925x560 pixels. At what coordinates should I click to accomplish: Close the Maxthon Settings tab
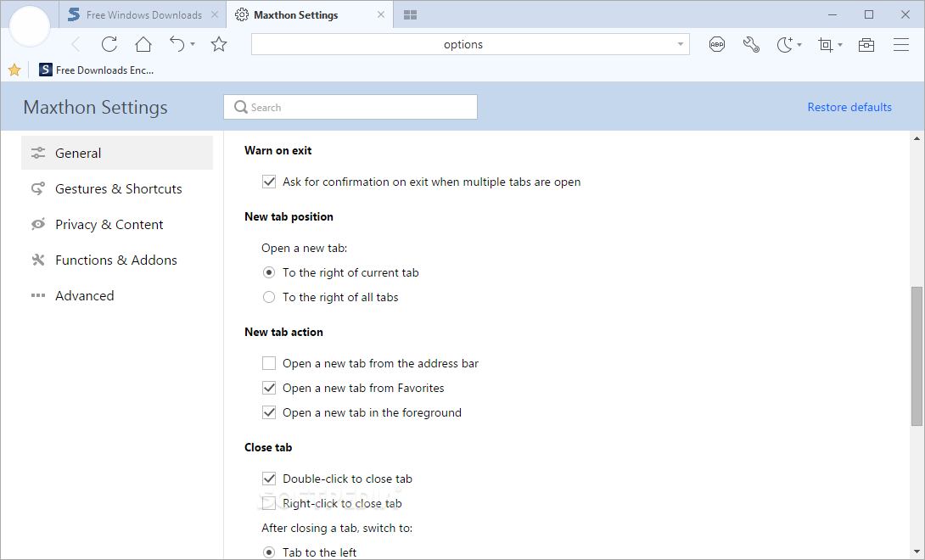pyautogui.click(x=381, y=14)
